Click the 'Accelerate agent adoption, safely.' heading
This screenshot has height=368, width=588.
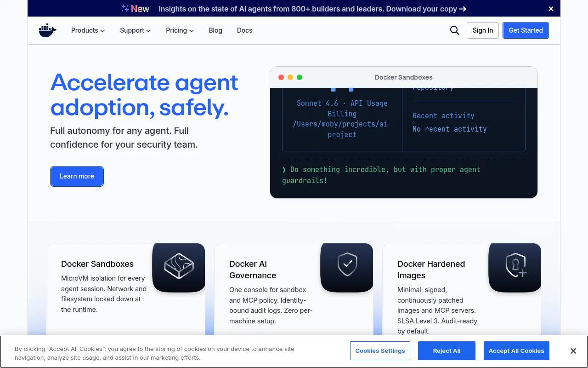click(x=144, y=95)
